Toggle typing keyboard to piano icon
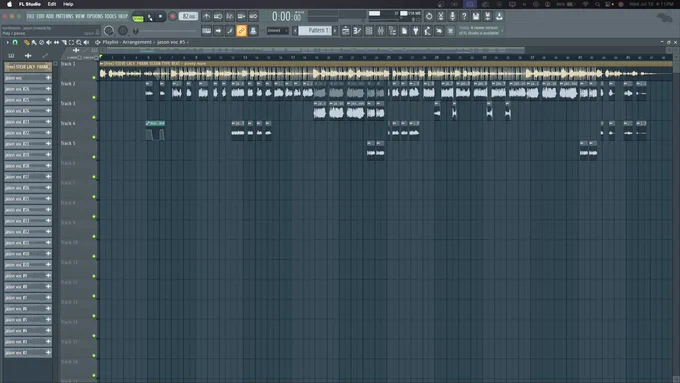 206,31
